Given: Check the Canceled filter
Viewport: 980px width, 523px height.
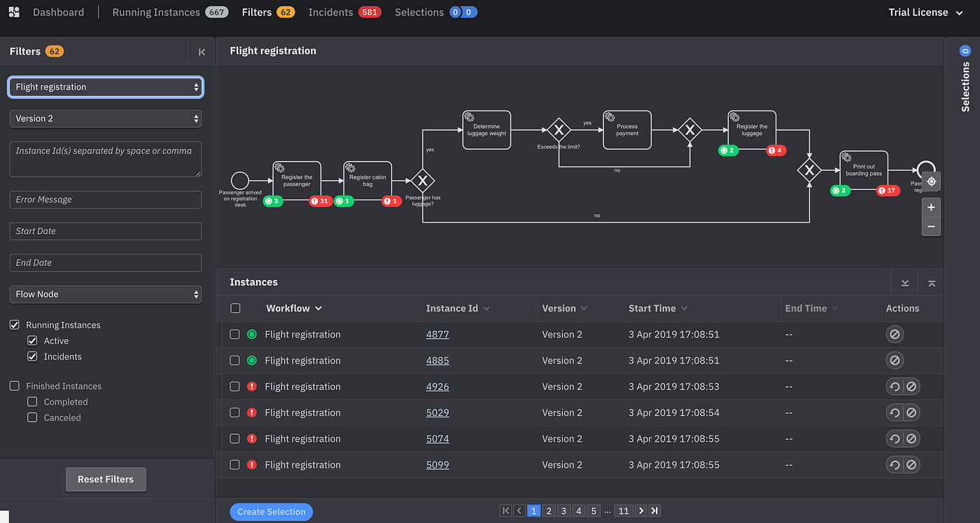Looking at the screenshot, I should (x=32, y=417).
